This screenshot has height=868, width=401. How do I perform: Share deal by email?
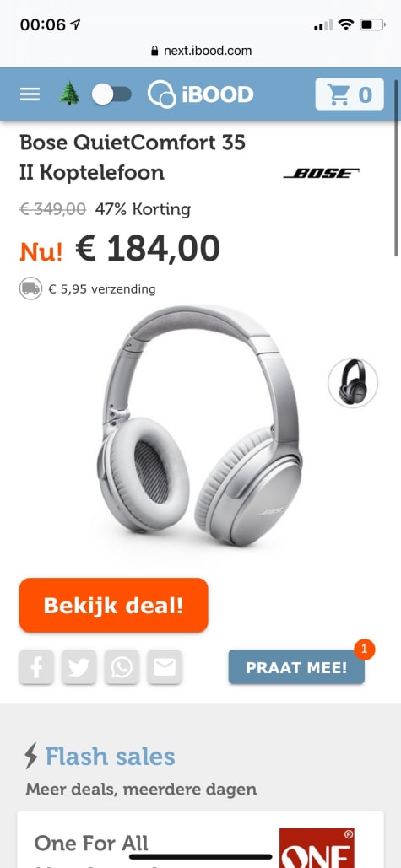(x=165, y=667)
